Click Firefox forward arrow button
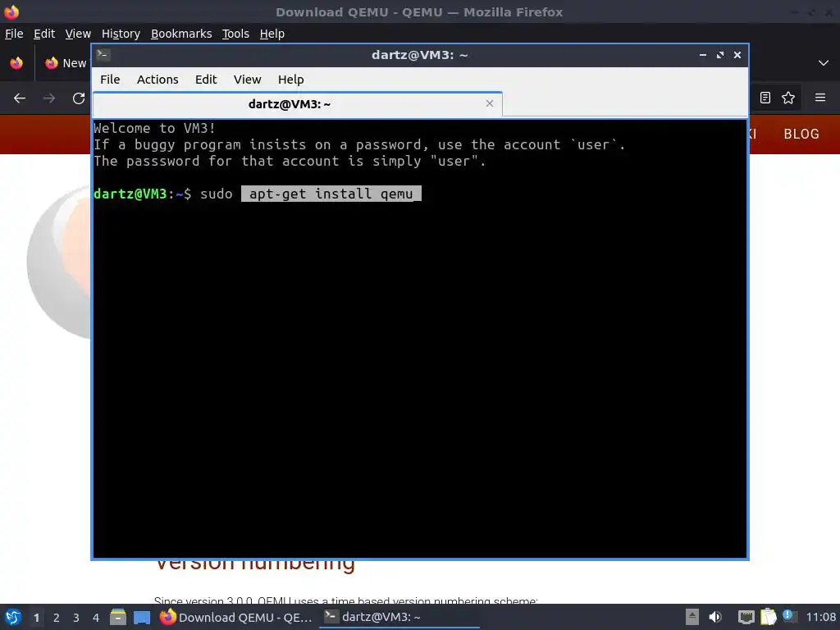 coord(49,98)
